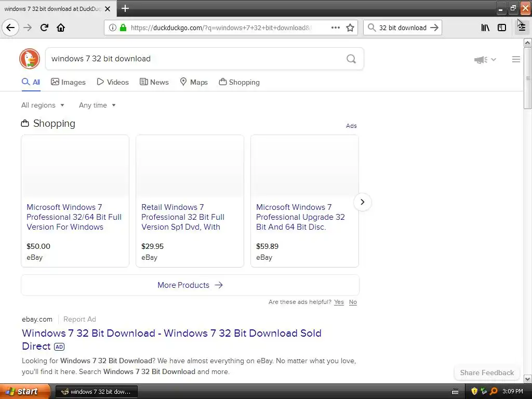Click the taskbar clock showing 3:09 PM
532x399 pixels.
pyautogui.click(x=513, y=392)
